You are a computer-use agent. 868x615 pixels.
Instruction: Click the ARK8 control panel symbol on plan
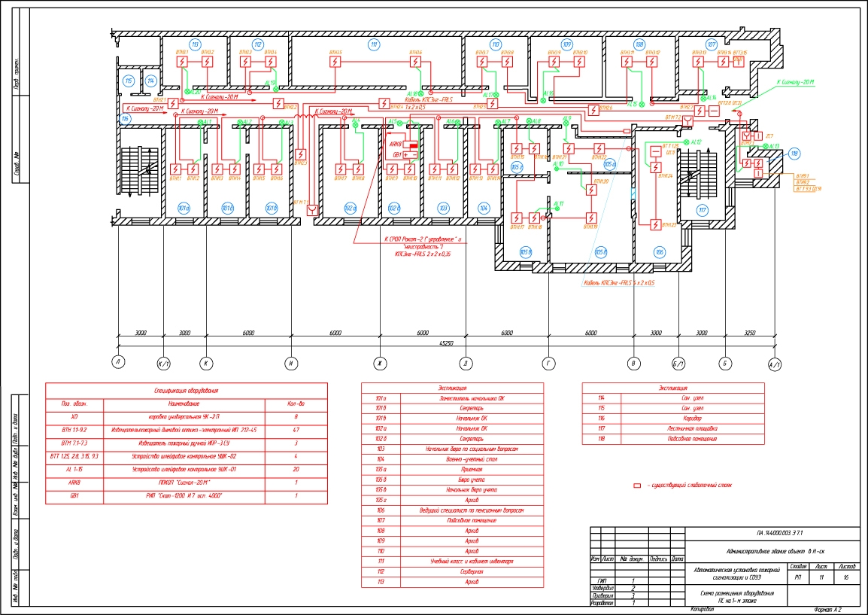(x=410, y=144)
